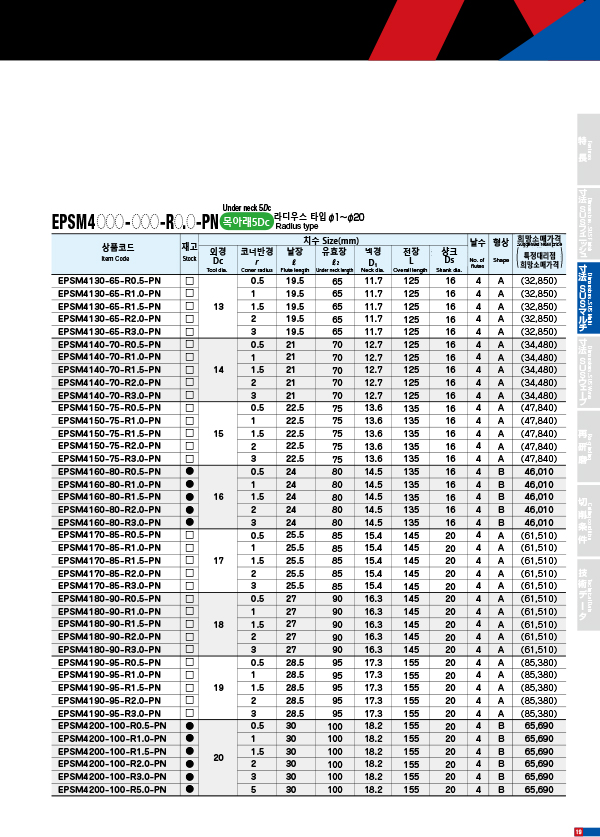Click tool diameter cell 13
This screenshot has height=837, width=600.
[218, 306]
